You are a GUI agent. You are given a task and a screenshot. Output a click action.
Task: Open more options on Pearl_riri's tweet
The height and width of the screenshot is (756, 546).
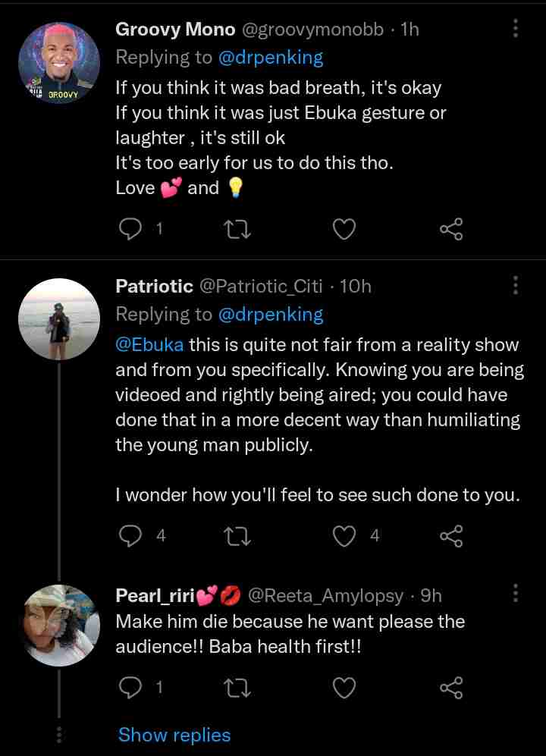click(516, 595)
